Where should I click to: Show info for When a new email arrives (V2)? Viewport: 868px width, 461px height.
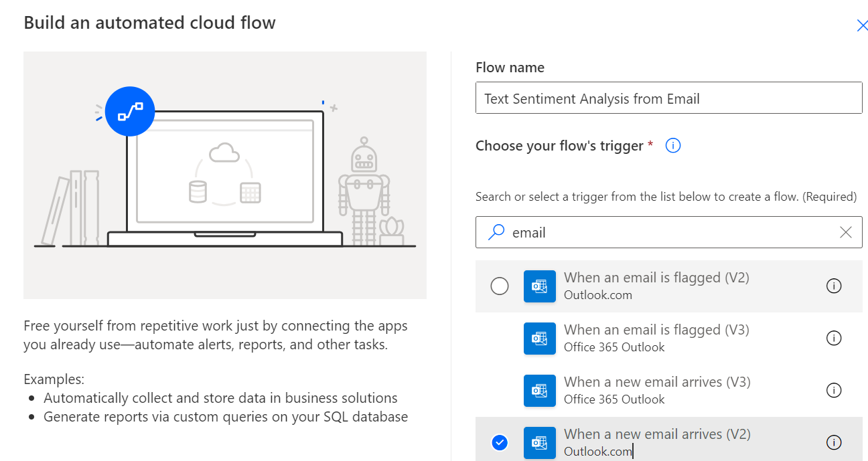834,442
